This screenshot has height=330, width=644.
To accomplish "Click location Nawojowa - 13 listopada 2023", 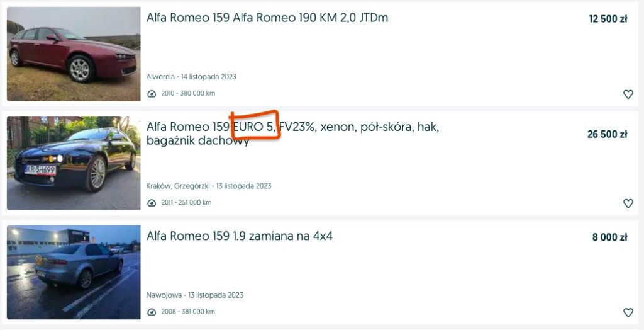I will pos(195,295).
